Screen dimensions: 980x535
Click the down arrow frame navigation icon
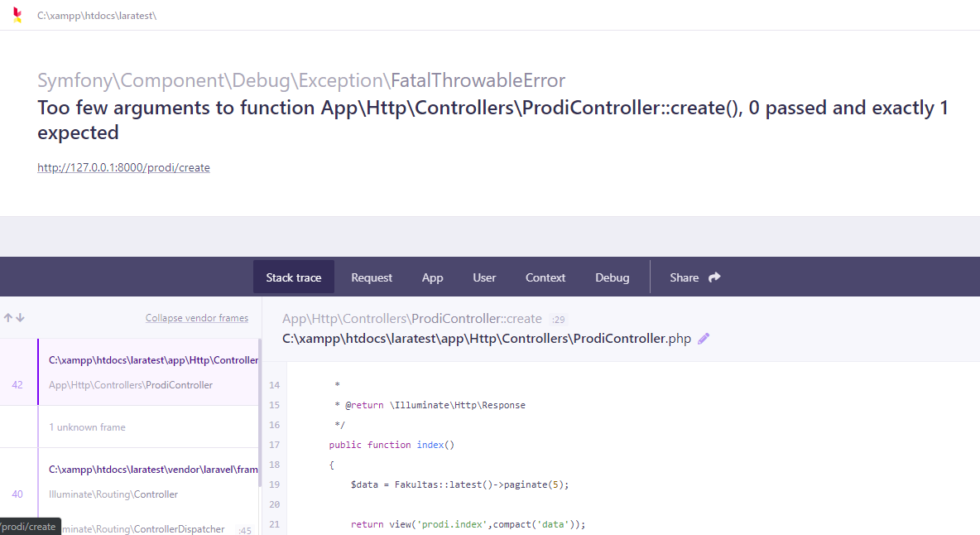21,317
